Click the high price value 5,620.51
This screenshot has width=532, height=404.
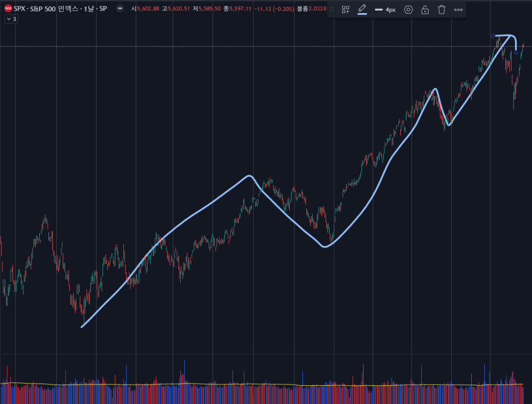click(x=179, y=9)
